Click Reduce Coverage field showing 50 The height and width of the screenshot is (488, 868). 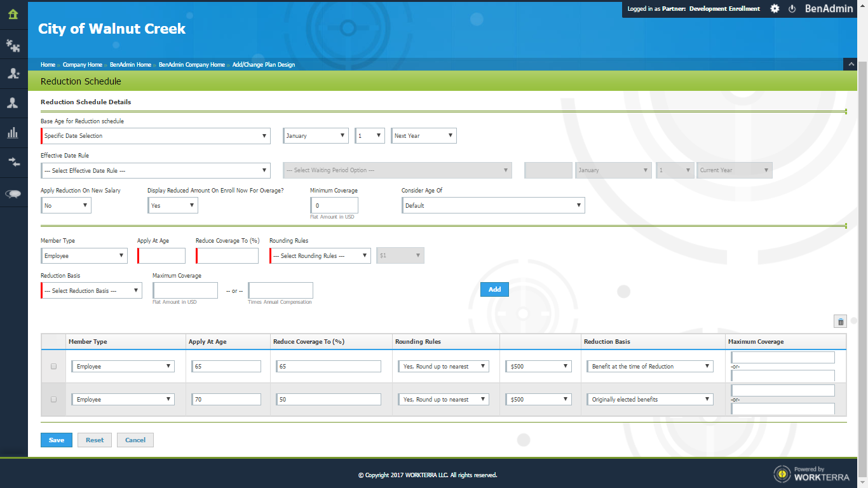pyautogui.click(x=329, y=400)
